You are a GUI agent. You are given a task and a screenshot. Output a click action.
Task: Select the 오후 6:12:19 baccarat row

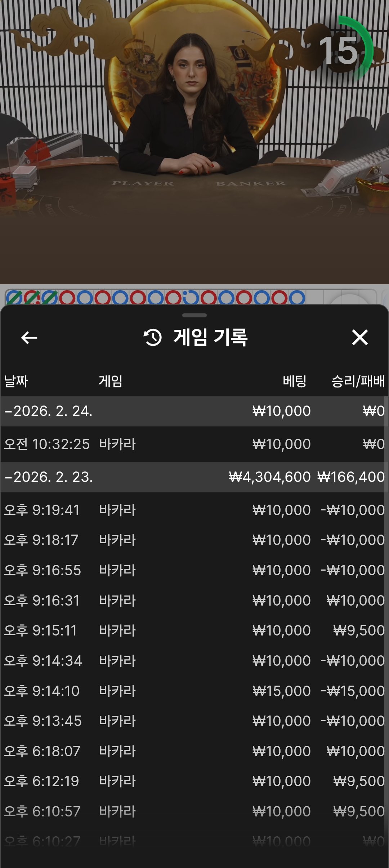[194, 781]
